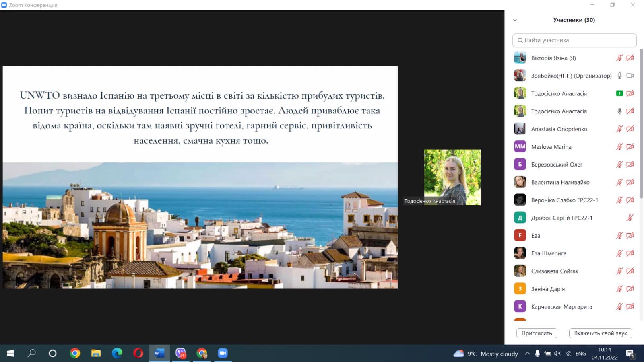Open Viber from the taskbar
This screenshot has width=644, height=362.
coord(181,353)
